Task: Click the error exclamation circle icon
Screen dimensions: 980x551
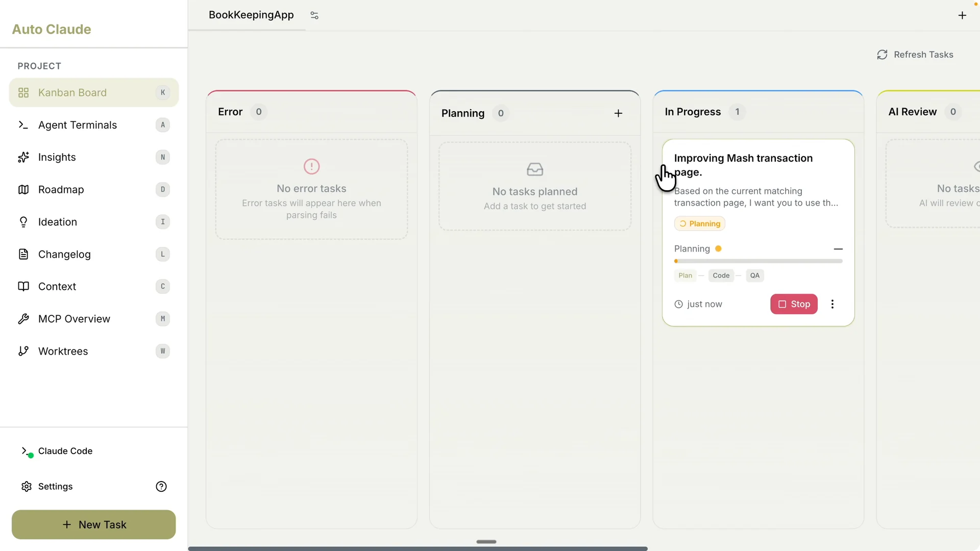Action: point(311,166)
